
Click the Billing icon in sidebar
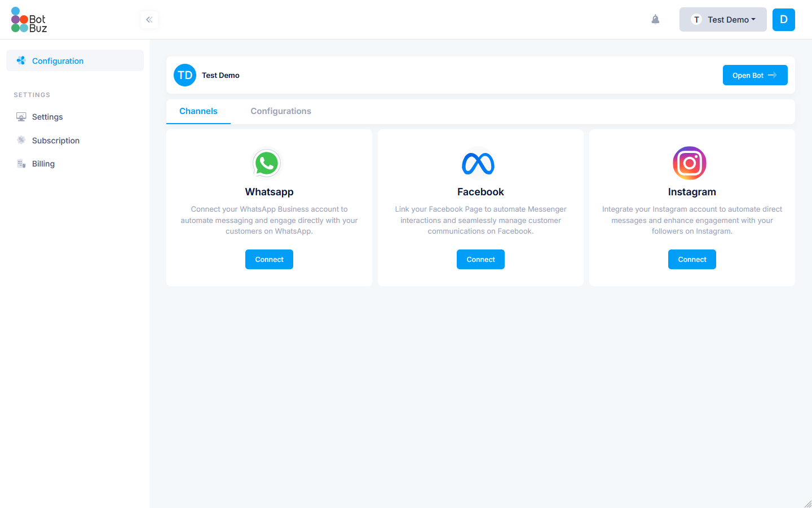pos(21,164)
